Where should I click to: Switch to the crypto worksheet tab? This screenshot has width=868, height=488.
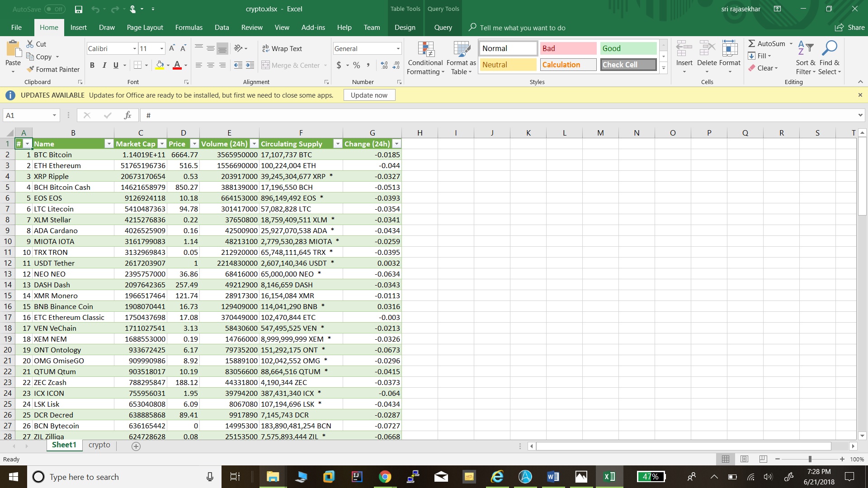pos(99,445)
